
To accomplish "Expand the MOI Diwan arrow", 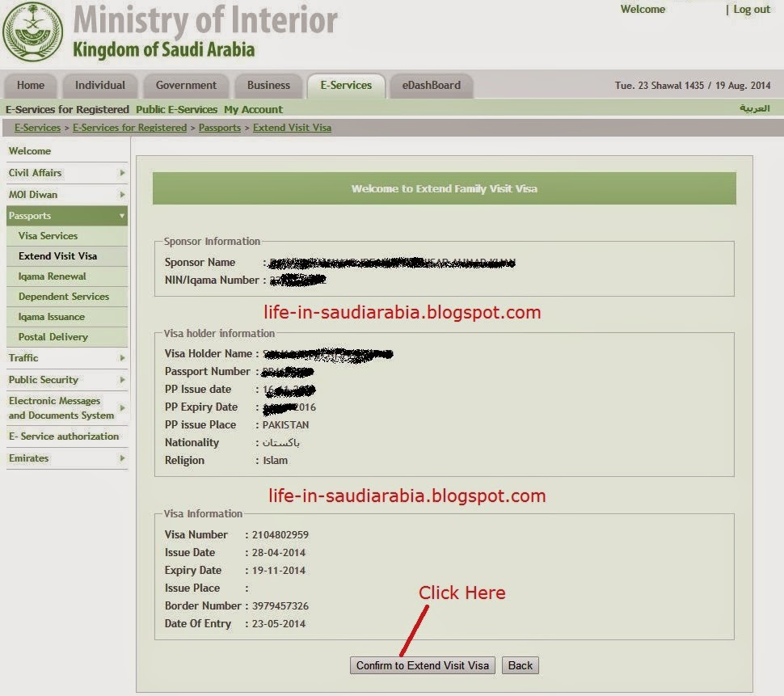I will pyautogui.click(x=122, y=195).
